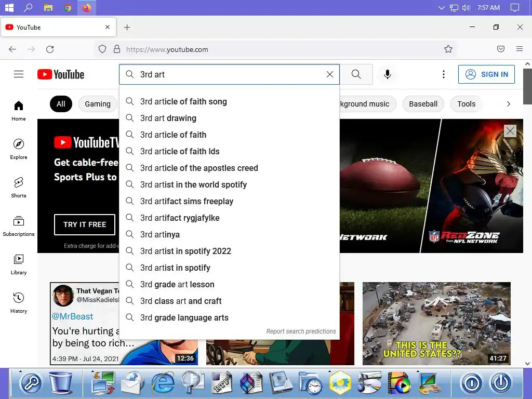This screenshot has height=399, width=532.
Task: Open the MrBeast tweet video thumbnail
Action: click(85, 324)
